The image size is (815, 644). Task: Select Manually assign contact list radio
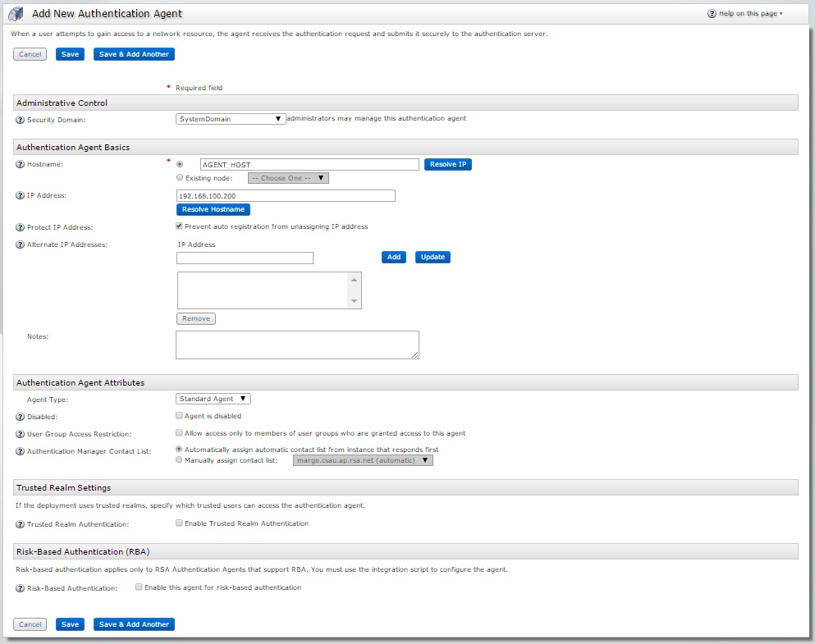[179, 460]
